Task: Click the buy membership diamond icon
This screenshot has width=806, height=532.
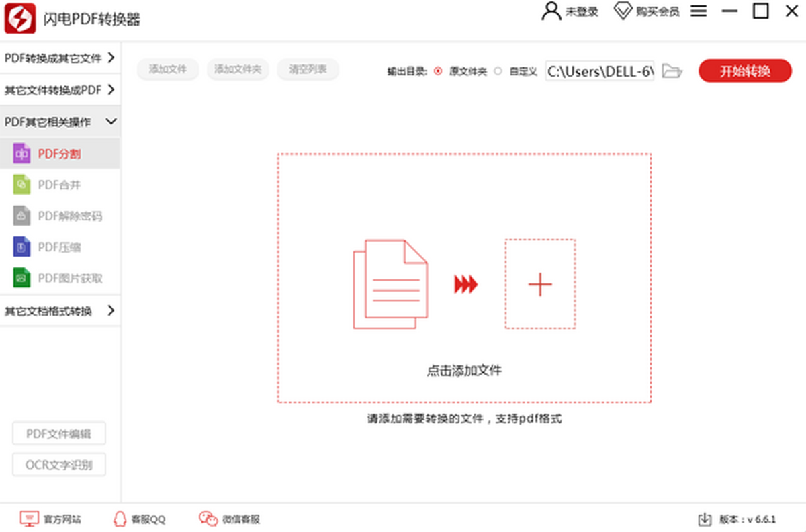Action: coord(623,11)
